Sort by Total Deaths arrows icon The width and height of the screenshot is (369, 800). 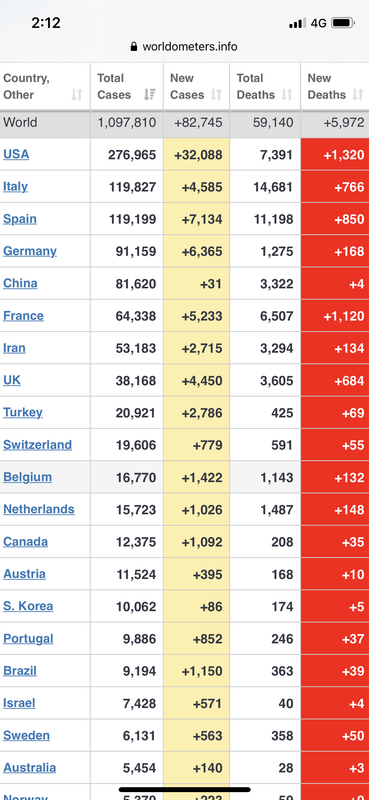287,94
